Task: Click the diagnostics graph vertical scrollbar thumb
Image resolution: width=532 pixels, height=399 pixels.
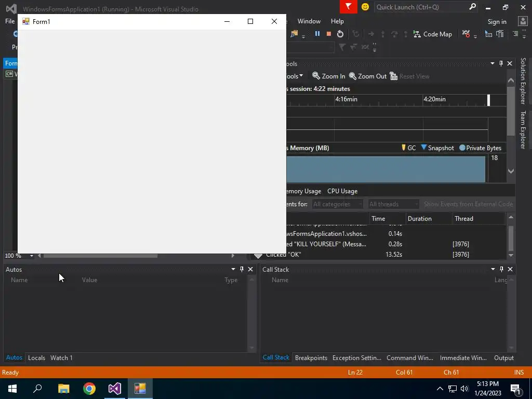Action: click(511, 112)
